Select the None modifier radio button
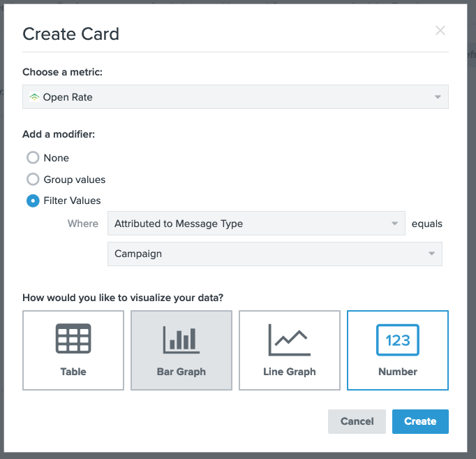476x459 pixels. [x=33, y=158]
